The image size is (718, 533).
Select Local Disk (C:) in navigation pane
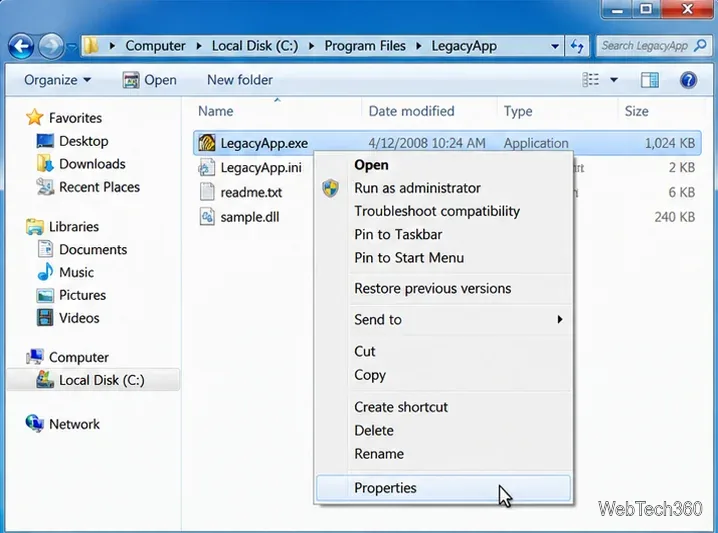pos(93,380)
